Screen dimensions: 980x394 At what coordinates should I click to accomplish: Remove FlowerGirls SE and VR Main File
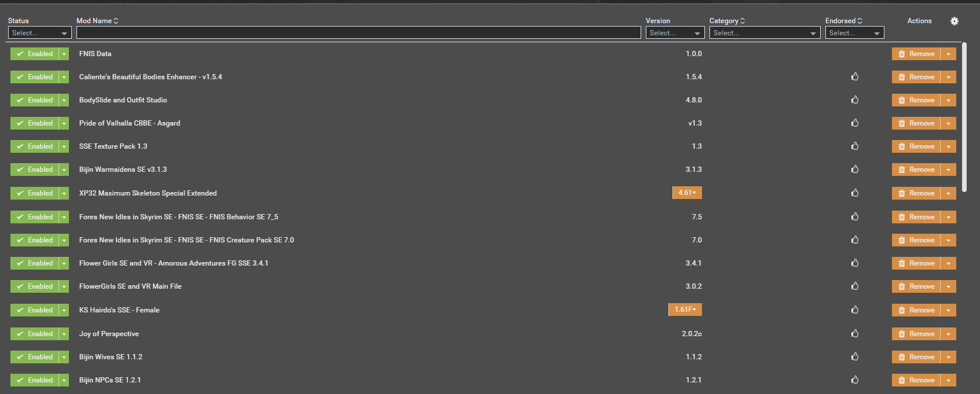point(916,286)
